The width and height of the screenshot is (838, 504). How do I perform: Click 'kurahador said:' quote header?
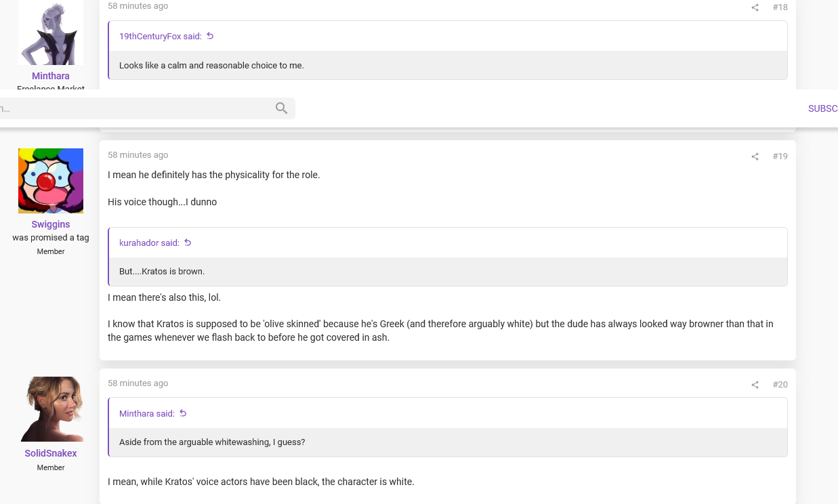click(x=149, y=243)
